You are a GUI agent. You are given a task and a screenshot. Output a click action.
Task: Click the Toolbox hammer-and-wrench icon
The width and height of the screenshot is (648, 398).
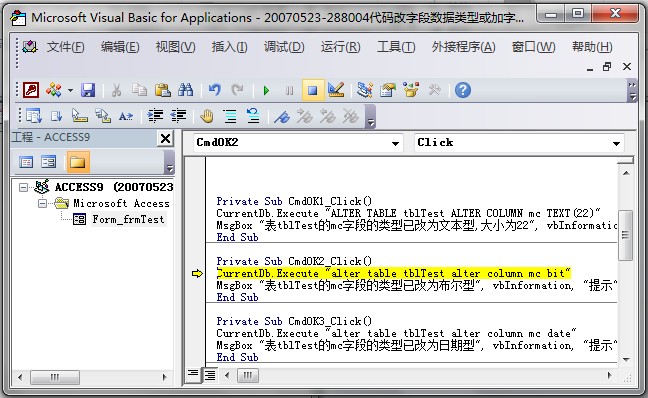[x=434, y=90]
